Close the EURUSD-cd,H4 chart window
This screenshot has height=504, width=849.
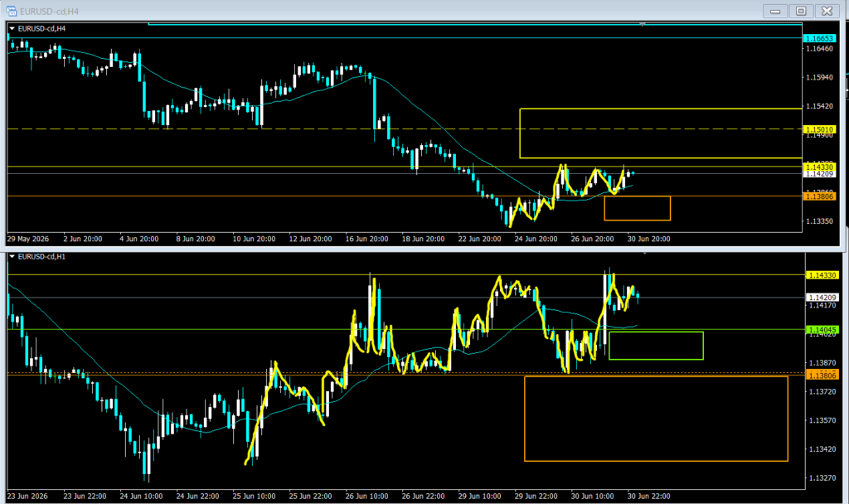pyautogui.click(x=827, y=11)
